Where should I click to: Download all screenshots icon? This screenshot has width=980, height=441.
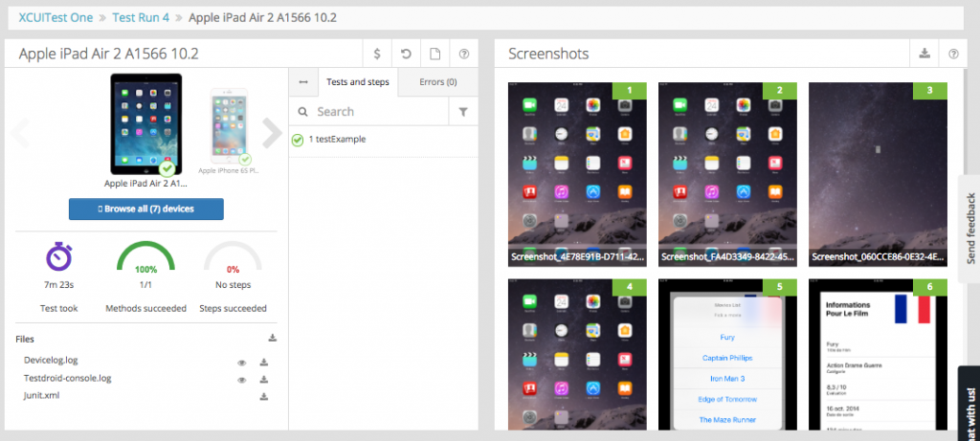click(924, 54)
